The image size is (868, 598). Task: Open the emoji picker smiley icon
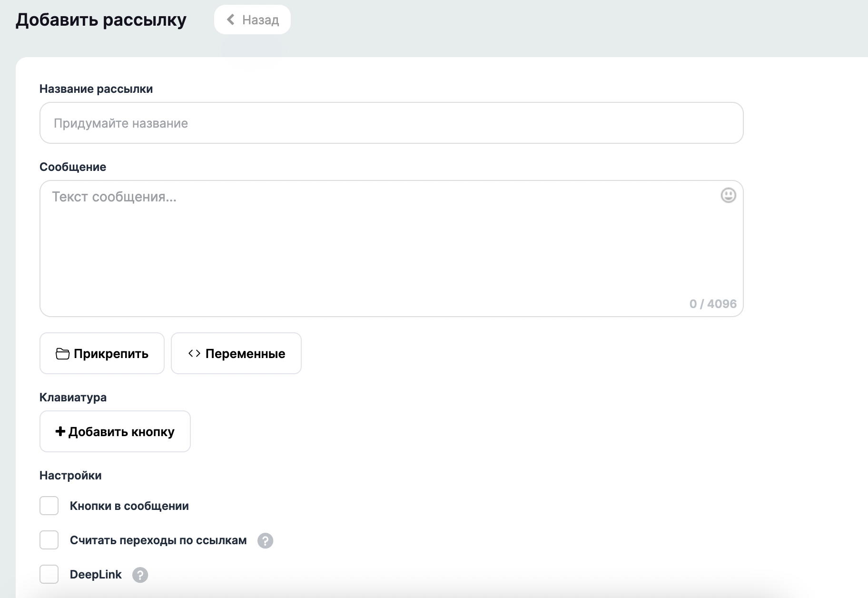pyautogui.click(x=728, y=195)
